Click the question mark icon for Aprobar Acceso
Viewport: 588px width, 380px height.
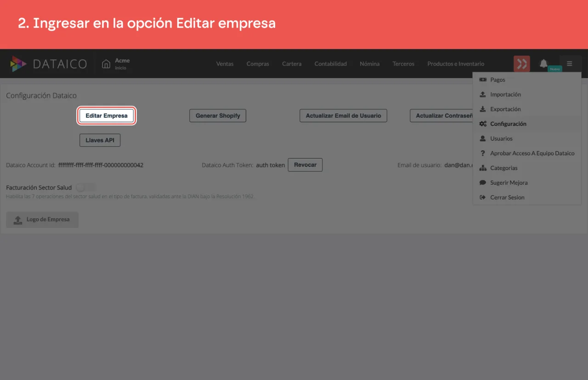pyautogui.click(x=483, y=153)
